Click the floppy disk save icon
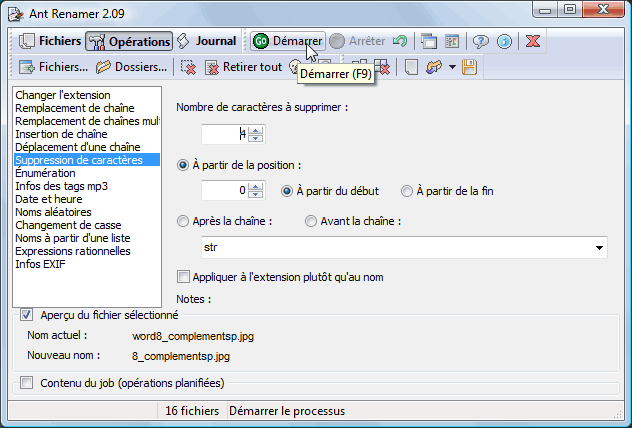Image resolution: width=632 pixels, height=428 pixels. [469, 67]
